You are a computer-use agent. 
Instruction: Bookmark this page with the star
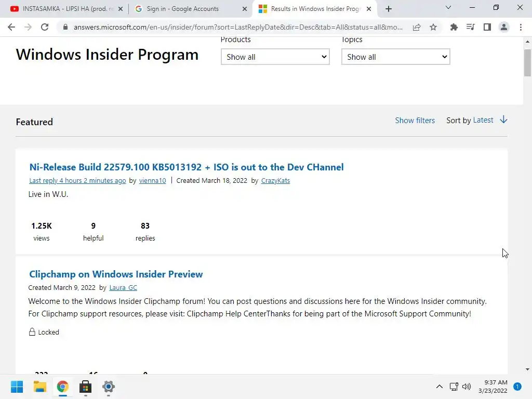coord(433,27)
